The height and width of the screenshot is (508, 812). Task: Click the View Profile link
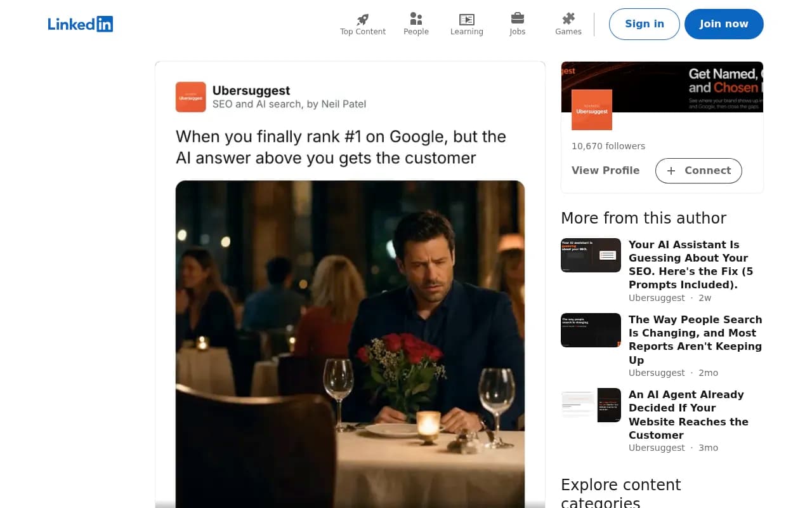coord(606,170)
